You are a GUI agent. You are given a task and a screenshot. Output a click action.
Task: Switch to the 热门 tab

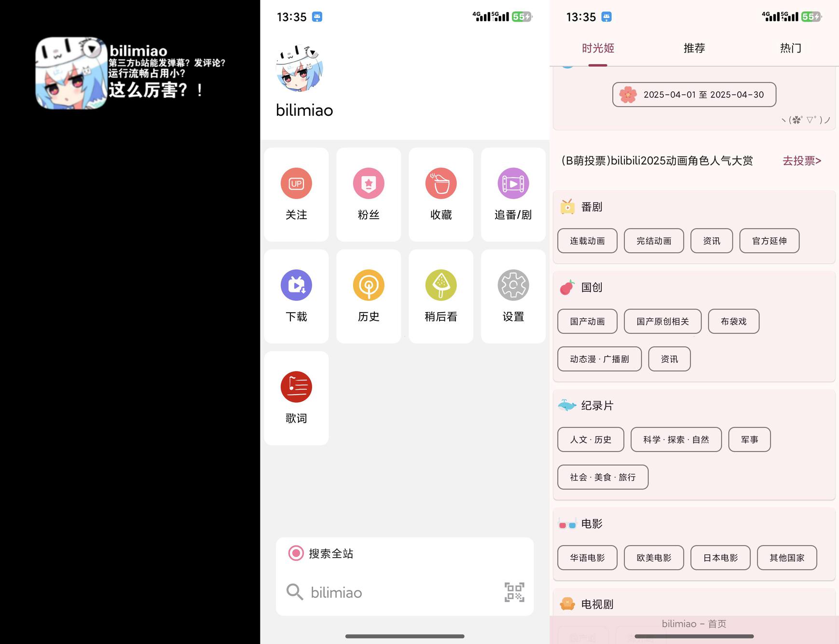click(x=790, y=48)
